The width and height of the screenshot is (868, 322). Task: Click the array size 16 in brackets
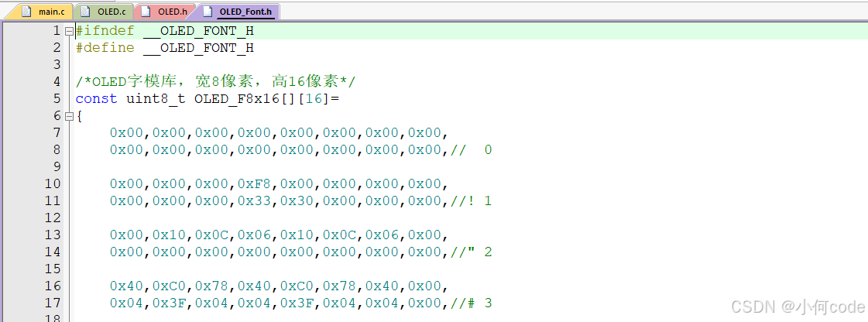pyautogui.click(x=314, y=99)
